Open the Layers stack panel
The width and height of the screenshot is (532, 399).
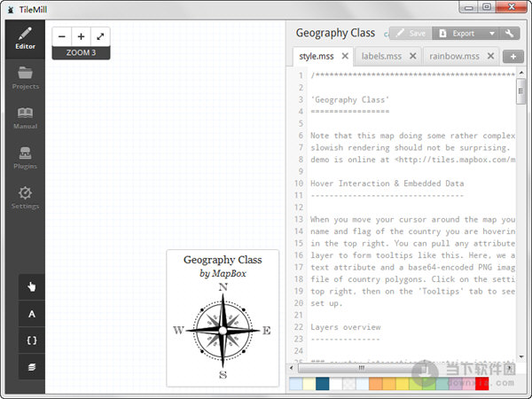pos(32,366)
